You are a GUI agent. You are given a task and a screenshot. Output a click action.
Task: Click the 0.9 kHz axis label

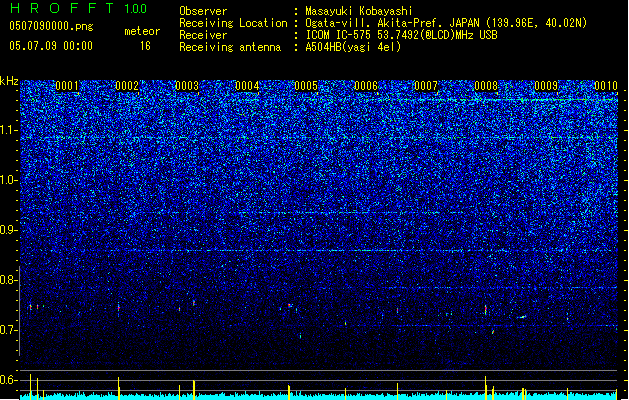pyautogui.click(x=8, y=230)
